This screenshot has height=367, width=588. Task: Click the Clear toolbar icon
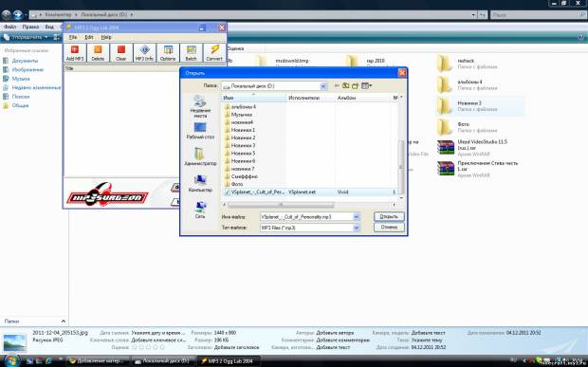point(121,53)
